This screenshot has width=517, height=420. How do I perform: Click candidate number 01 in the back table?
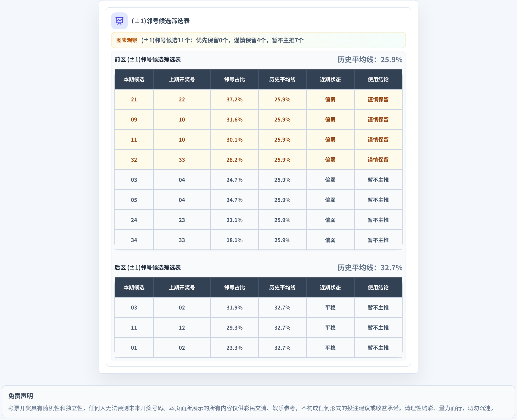tap(134, 348)
